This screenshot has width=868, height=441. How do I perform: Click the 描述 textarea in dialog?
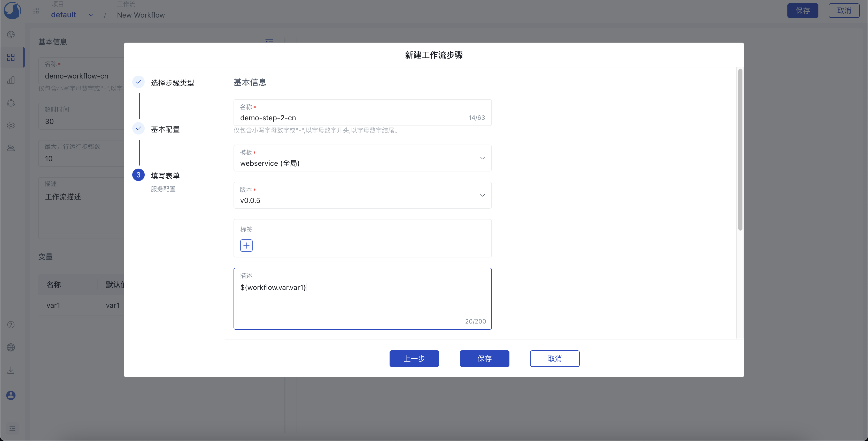362,299
